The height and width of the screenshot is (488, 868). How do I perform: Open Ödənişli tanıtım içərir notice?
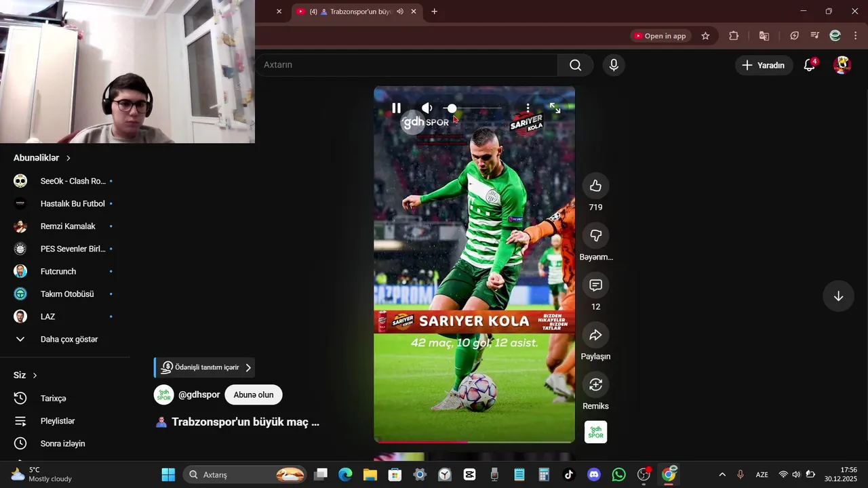click(x=205, y=367)
